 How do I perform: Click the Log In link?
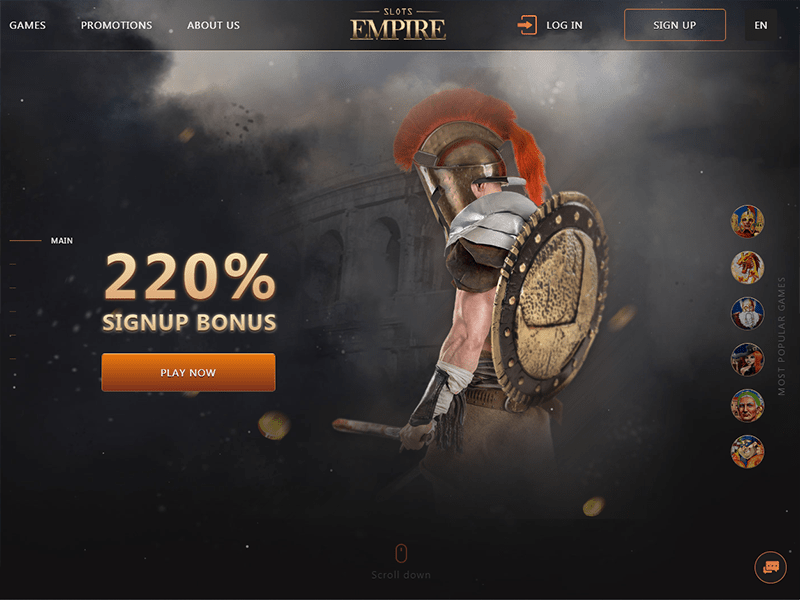tap(564, 25)
